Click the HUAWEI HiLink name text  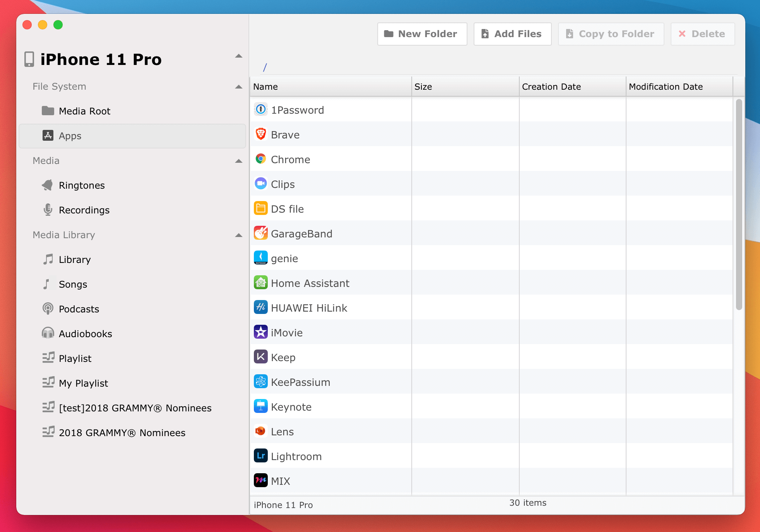pyautogui.click(x=309, y=308)
